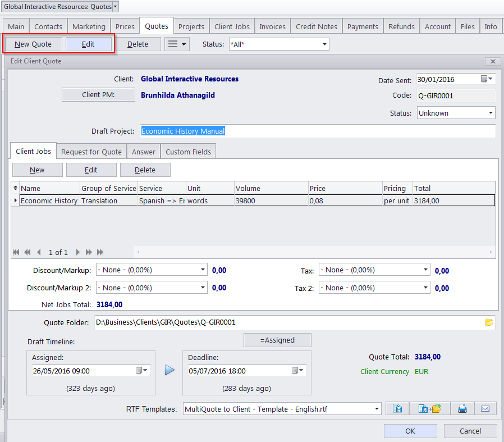This screenshot has height=442, width=504.
Task: Go to the last record in grid navigator
Action: click(100, 252)
